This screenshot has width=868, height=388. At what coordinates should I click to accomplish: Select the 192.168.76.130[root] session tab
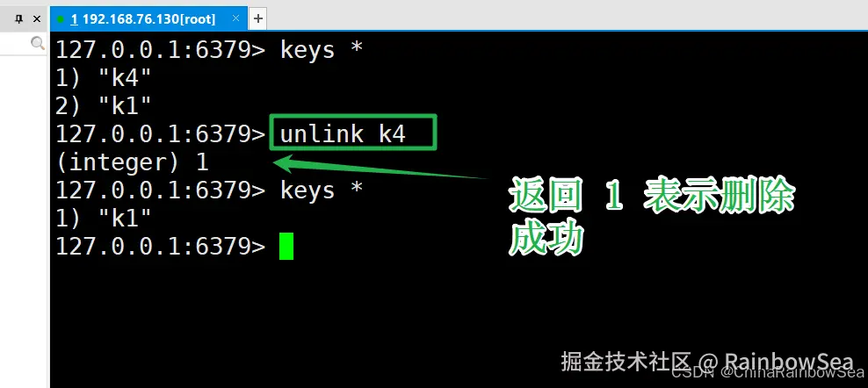(143, 18)
